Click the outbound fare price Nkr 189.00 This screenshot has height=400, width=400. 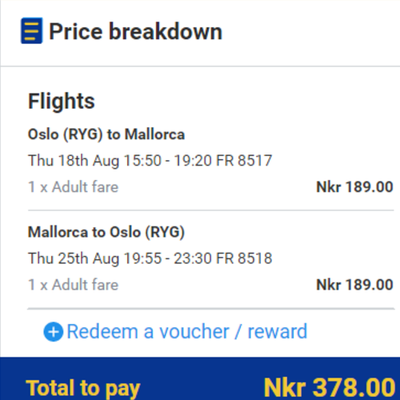[x=355, y=187]
